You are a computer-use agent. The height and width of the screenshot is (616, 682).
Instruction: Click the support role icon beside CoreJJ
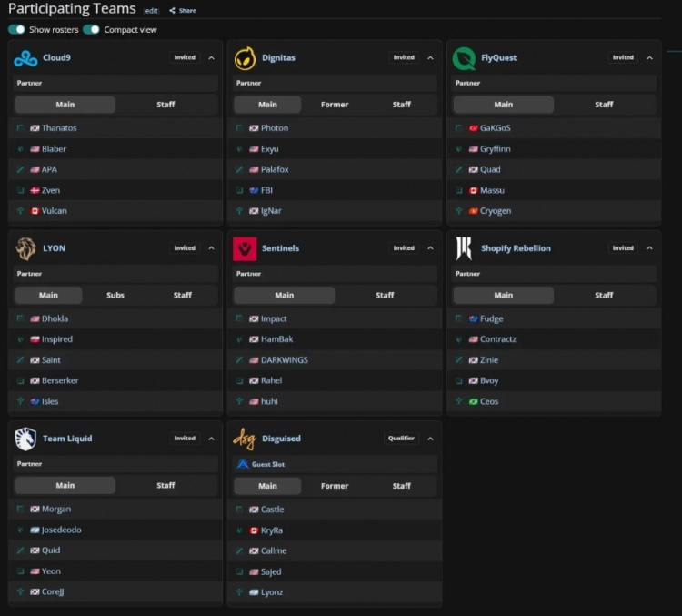(20, 591)
